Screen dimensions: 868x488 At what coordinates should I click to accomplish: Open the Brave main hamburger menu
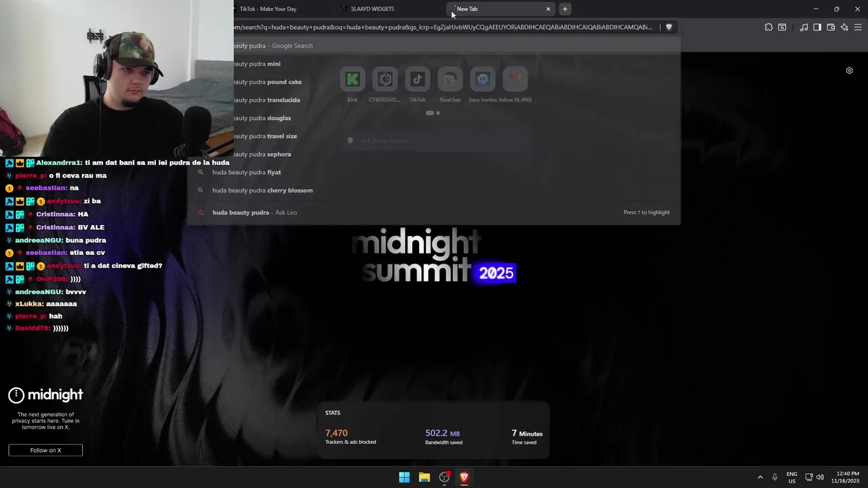tap(858, 27)
